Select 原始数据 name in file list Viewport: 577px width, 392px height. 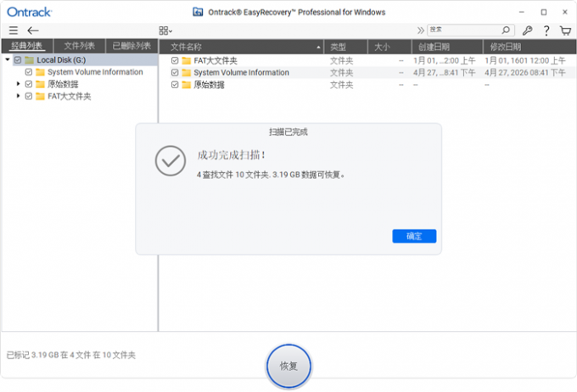point(209,85)
